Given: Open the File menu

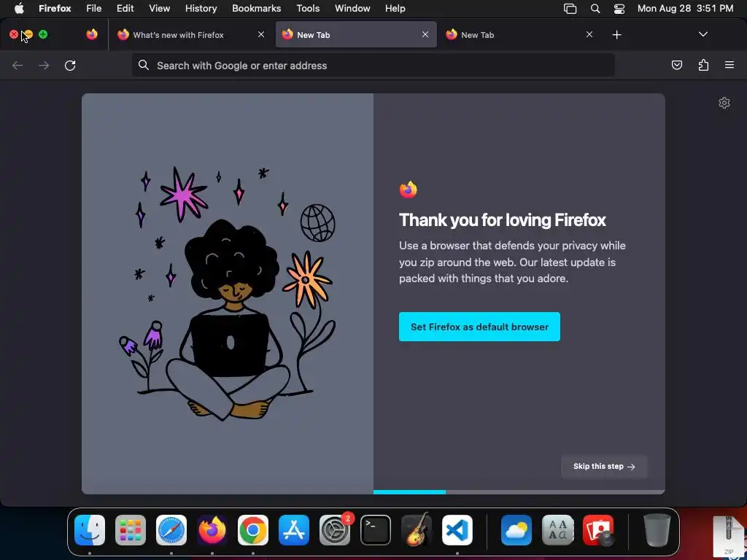Looking at the screenshot, I should click(x=94, y=8).
